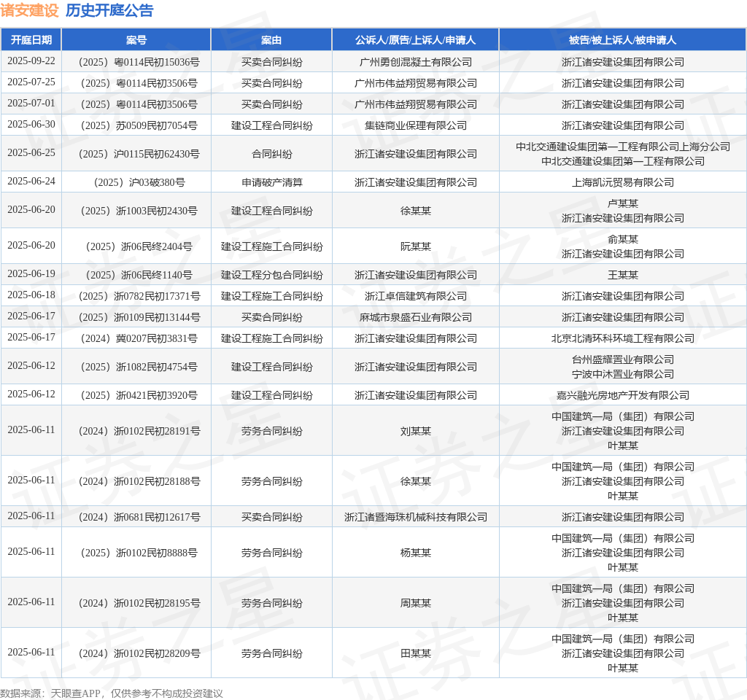Select case number (2025)沪0115民初62430号
Image resolution: width=747 pixels, height=700 pixels.
(x=139, y=155)
